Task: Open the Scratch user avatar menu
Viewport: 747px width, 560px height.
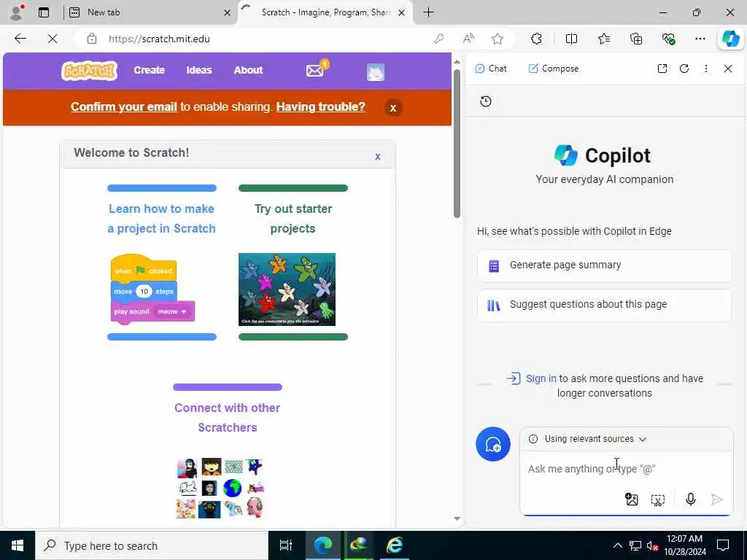Action: [376, 72]
